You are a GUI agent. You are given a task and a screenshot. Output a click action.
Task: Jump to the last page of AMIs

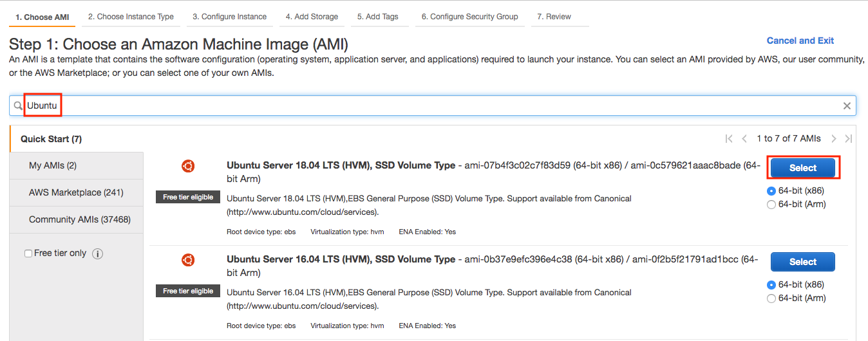(849, 138)
